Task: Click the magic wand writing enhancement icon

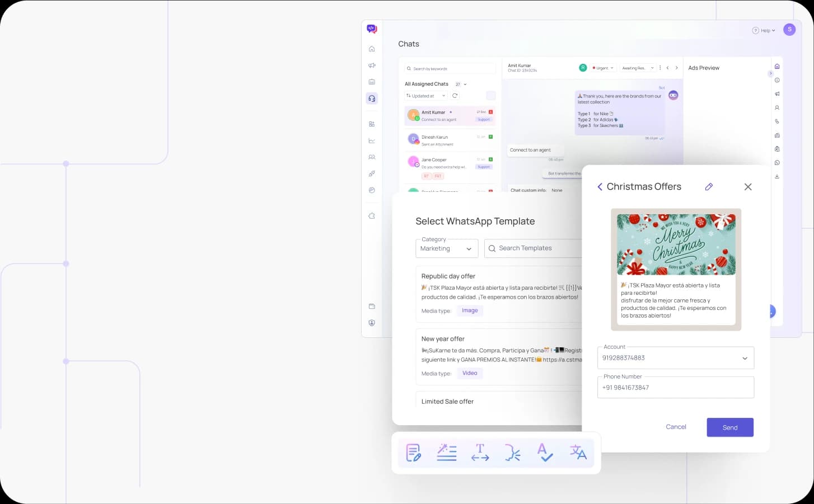Action: (x=446, y=453)
